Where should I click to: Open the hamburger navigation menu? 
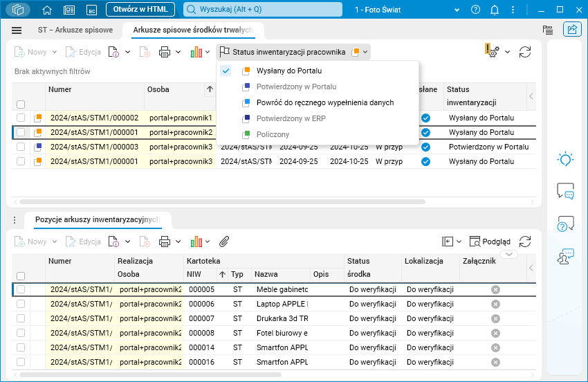(x=17, y=30)
